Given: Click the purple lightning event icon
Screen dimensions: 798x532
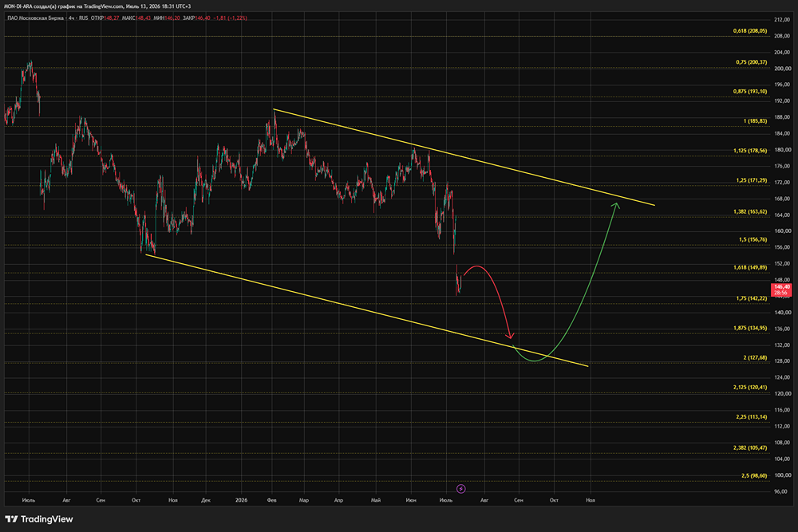Looking at the screenshot, I should point(460,489).
